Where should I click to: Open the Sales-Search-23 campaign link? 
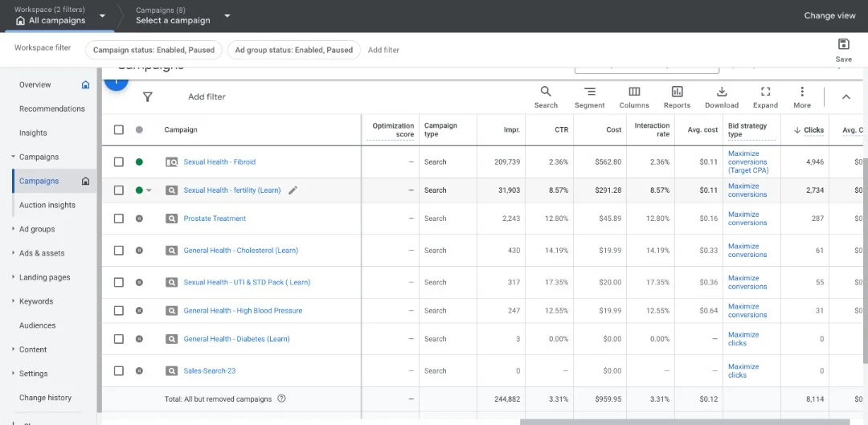point(210,370)
